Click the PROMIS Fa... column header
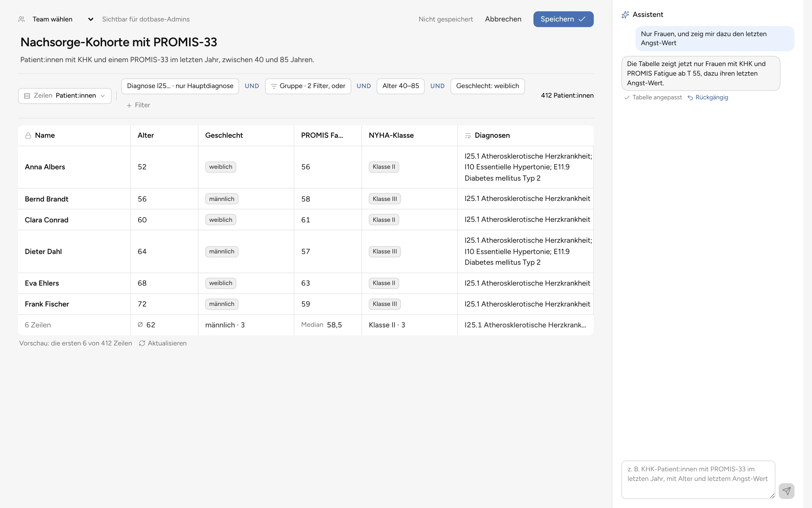This screenshot has width=812, height=508. click(x=328, y=135)
